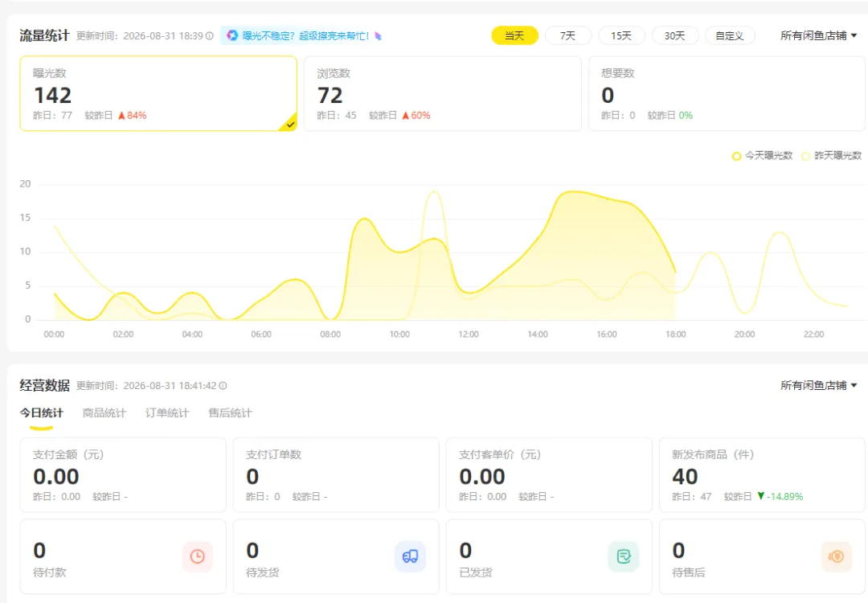Click the 超级擦亮 promo badge icon
The height and width of the screenshot is (603, 868).
click(x=232, y=35)
